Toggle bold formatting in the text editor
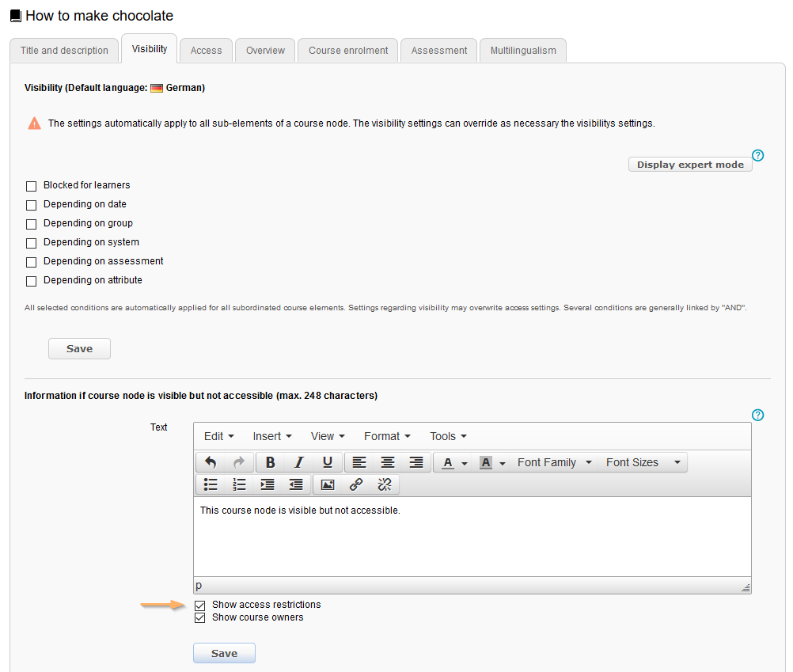793x672 pixels. [x=270, y=462]
